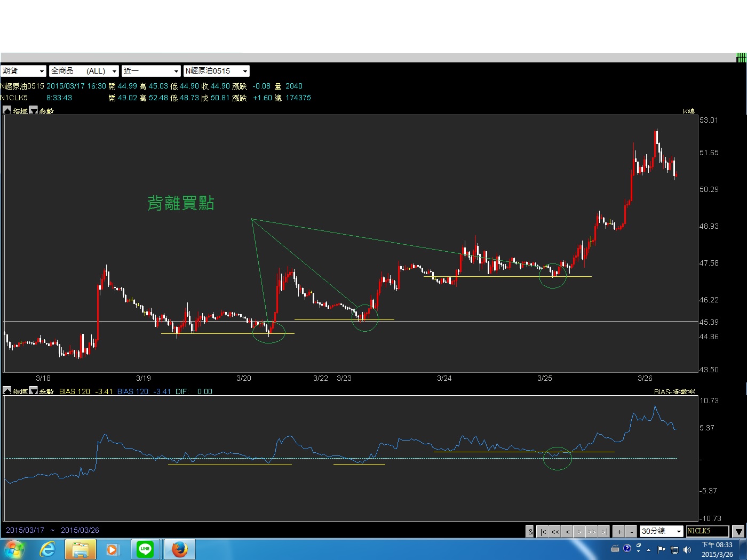Step chart forward one bar with >
Image resolution: width=747 pixels, height=560 pixels.
pyautogui.click(x=579, y=531)
